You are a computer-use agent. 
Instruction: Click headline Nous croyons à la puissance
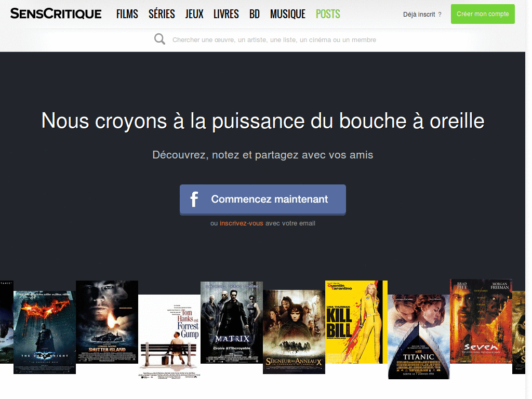coord(262,122)
